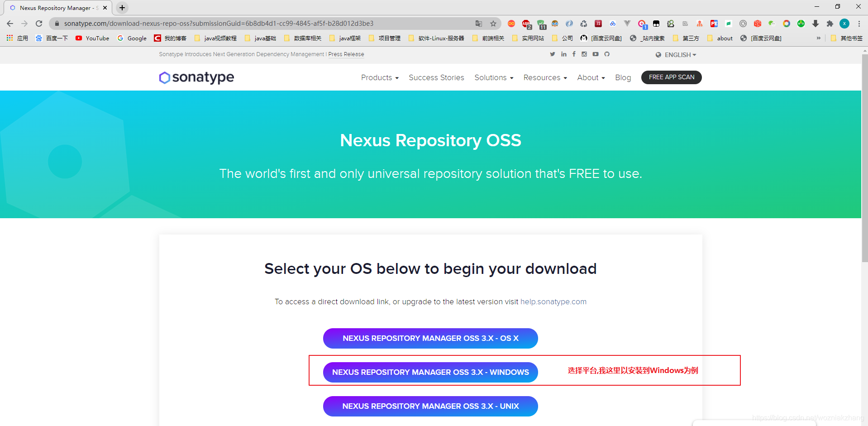Show more bookmarks via the chevron
The height and width of the screenshot is (426, 868).
[x=818, y=38]
